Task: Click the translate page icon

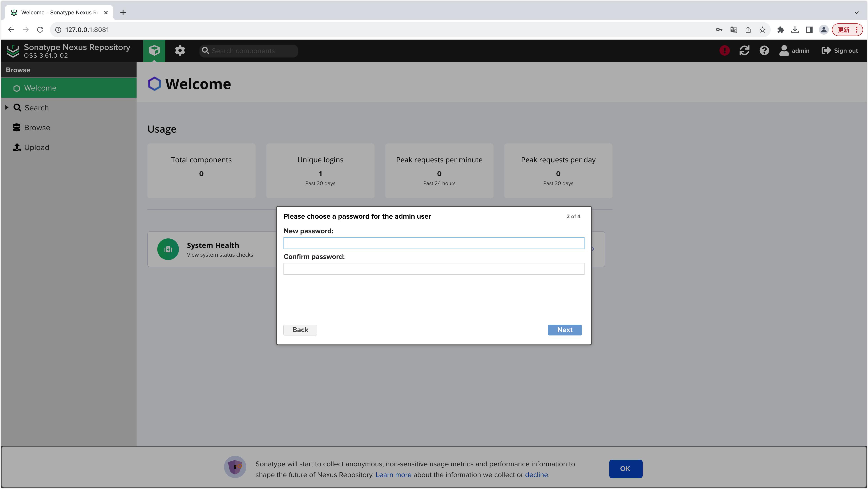Action: tap(733, 30)
